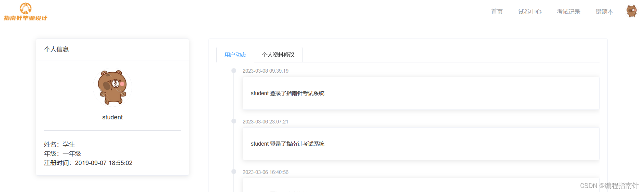644x192 pixels.
Task: Open the user avatar in the top navigation
Action: 631,11
